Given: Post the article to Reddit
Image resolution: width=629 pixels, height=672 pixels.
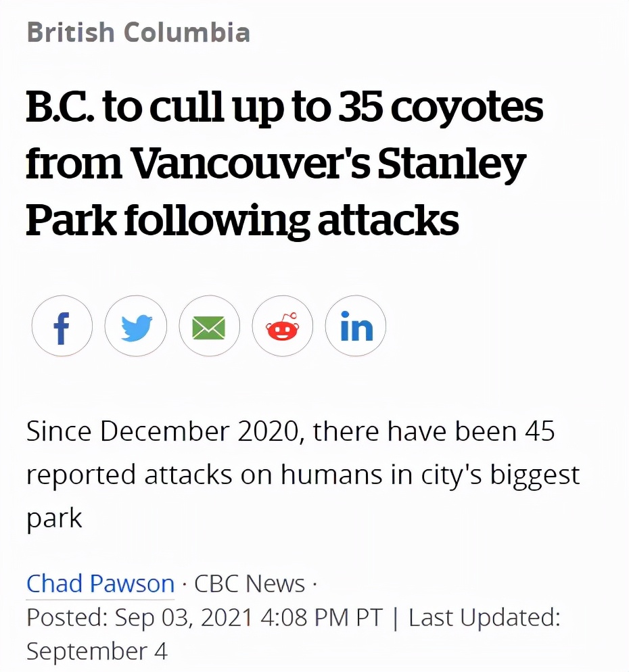Looking at the screenshot, I should (283, 327).
